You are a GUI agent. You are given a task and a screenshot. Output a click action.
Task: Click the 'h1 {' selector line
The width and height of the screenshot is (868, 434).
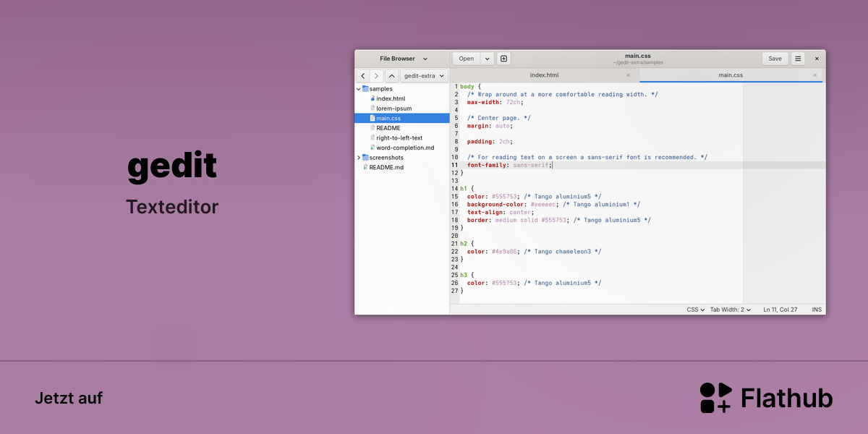pyautogui.click(x=467, y=189)
